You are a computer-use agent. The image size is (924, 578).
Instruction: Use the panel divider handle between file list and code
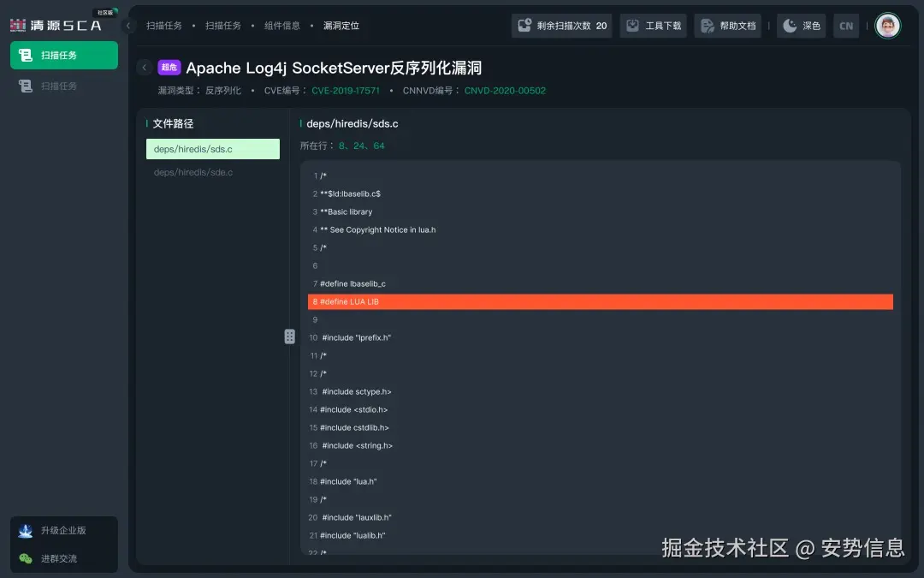[x=289, y=337]
